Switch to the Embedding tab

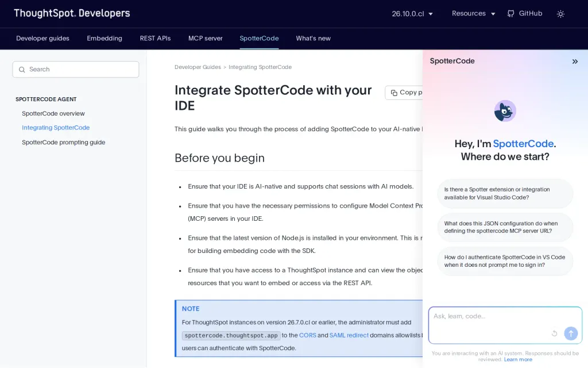pyautogui.click(x=105, y=39)
